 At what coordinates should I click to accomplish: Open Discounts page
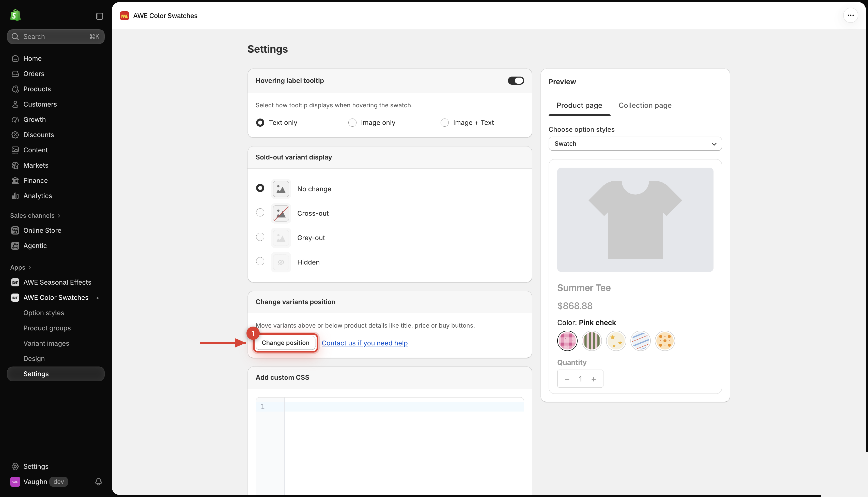point(56,135)
